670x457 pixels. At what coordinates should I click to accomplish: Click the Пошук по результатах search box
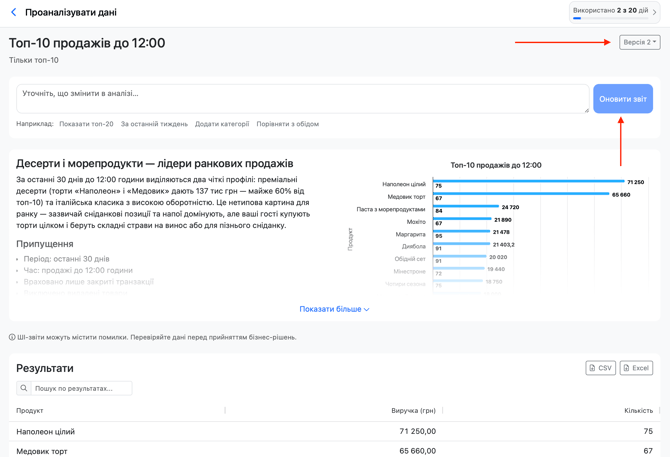80,388
